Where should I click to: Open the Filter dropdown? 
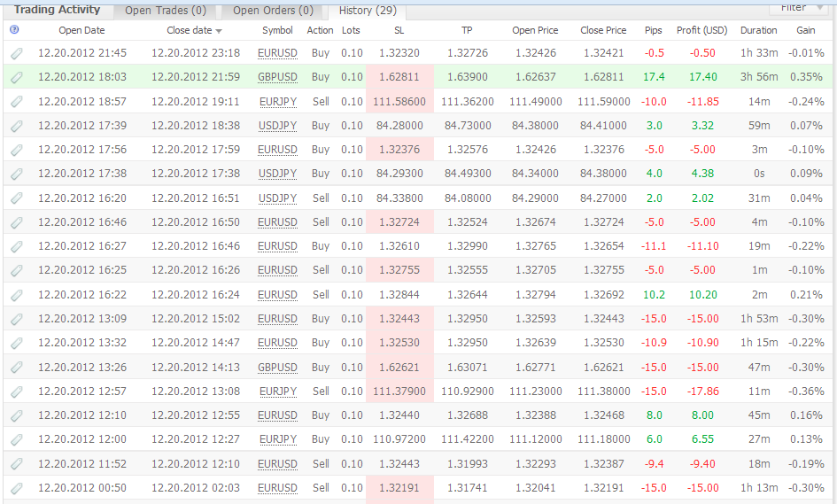pyautogui.click(x=800, y=8)
